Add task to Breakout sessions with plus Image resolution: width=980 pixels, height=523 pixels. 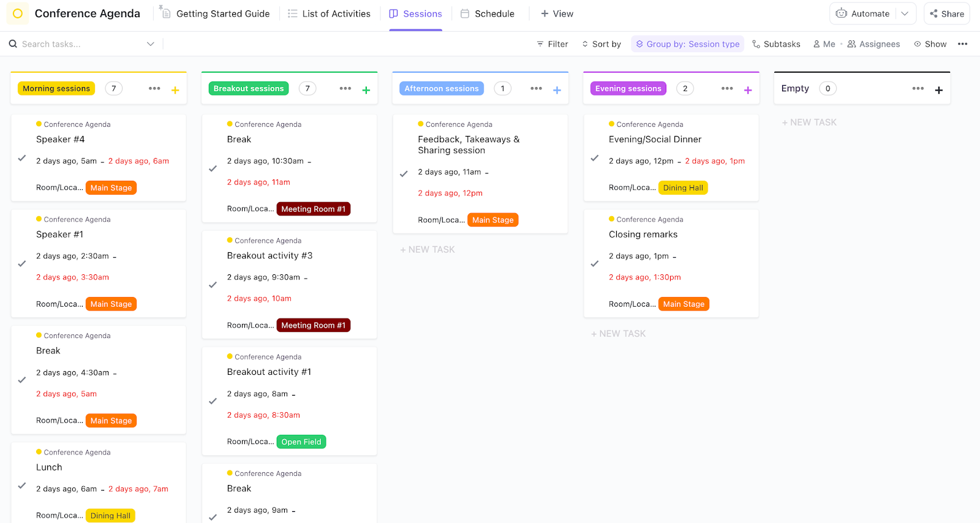click(x=366, y=90)
